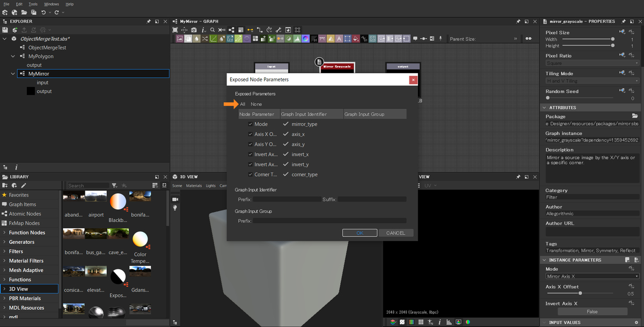Open the Windows menu

tap(52, 4)
